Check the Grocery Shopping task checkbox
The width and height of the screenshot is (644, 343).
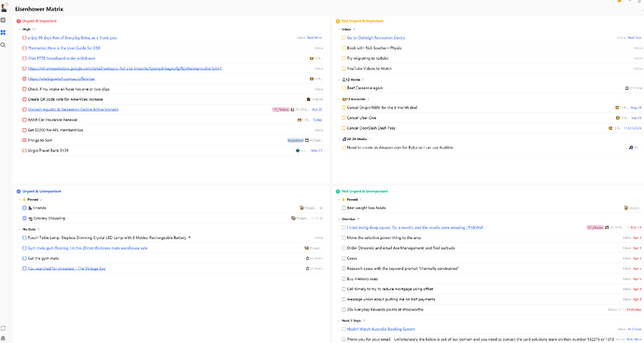point(24,218)
